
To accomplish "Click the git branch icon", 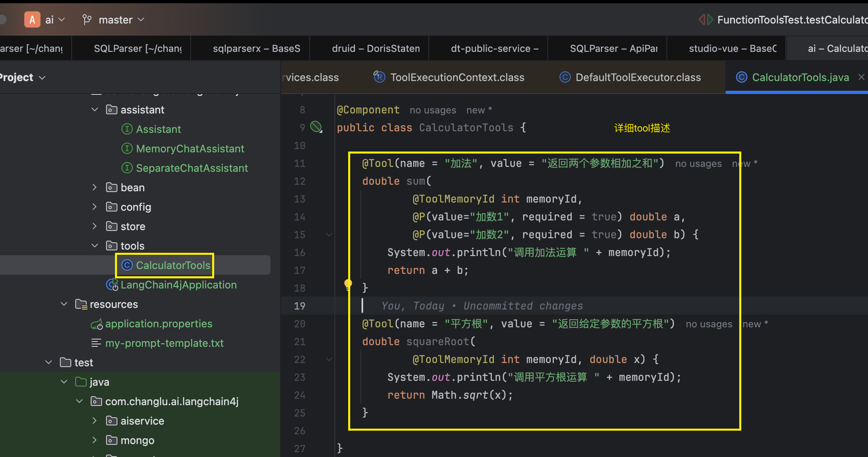I will [87, 19].
